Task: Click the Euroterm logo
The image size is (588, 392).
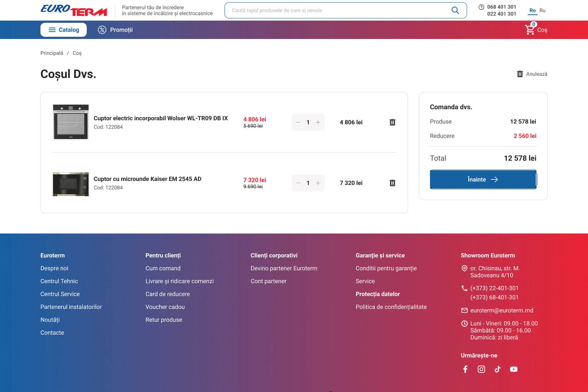Action: click(x=74, y=10)
